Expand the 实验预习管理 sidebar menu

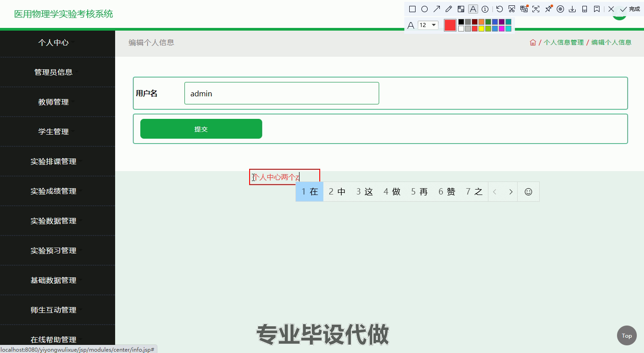tap(58, 250)
